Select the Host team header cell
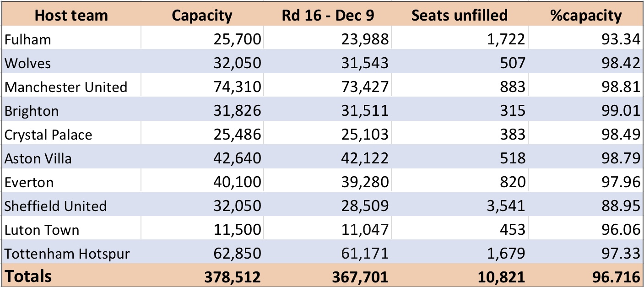The width and height of the screenshot is (644, 287). (71, 16)
